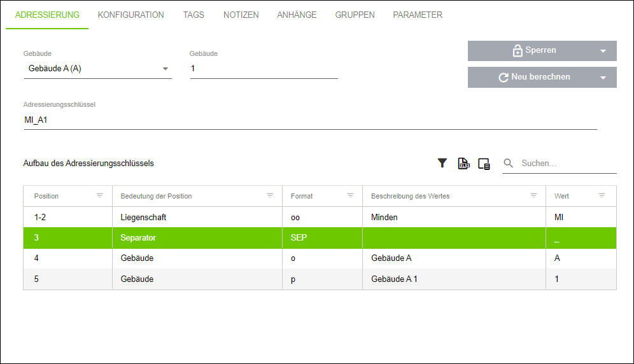Screen dimensions: 634x364
Task: Open the Notizen tab
Action: pyautogui.click(x=241, y=15)
